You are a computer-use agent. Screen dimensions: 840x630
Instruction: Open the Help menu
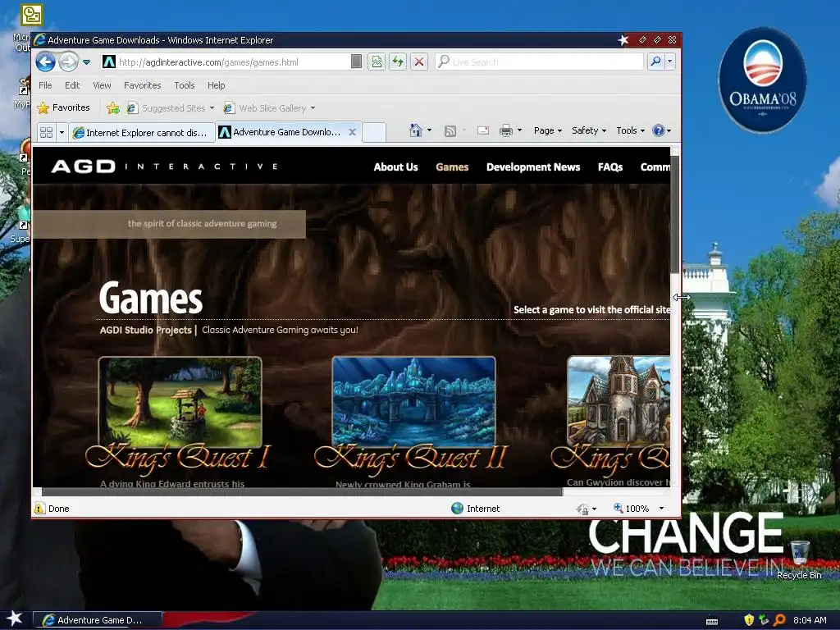coord(217,85)
